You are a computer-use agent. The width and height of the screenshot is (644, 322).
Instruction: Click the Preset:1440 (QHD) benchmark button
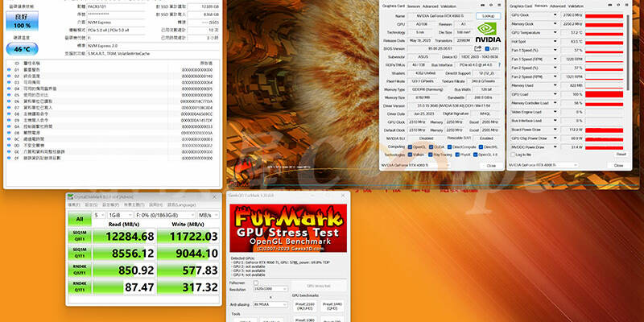(x=332, y=307)
